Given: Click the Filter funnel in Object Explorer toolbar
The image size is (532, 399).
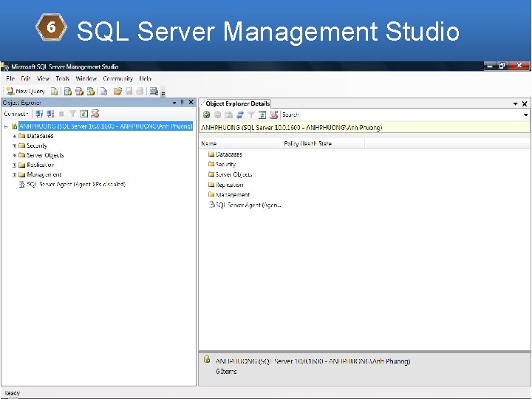Looking at the screenshot, I should (72, 114).
